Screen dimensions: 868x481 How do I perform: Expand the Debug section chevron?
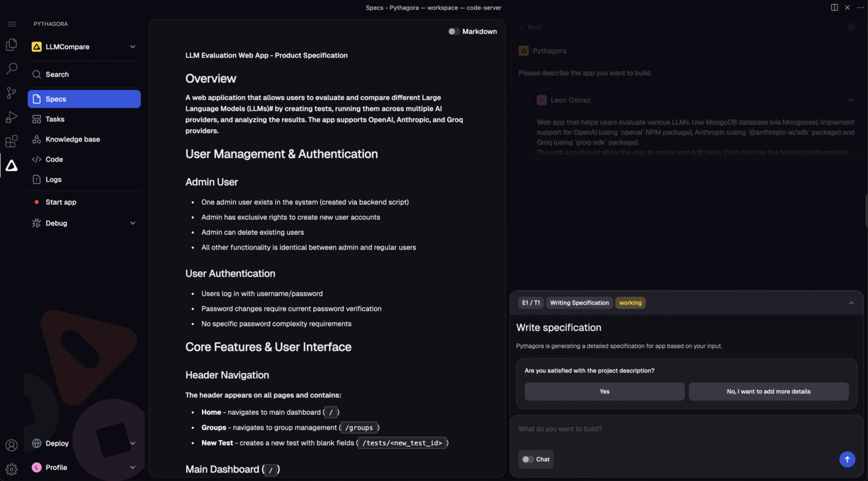tap(133, 223)
